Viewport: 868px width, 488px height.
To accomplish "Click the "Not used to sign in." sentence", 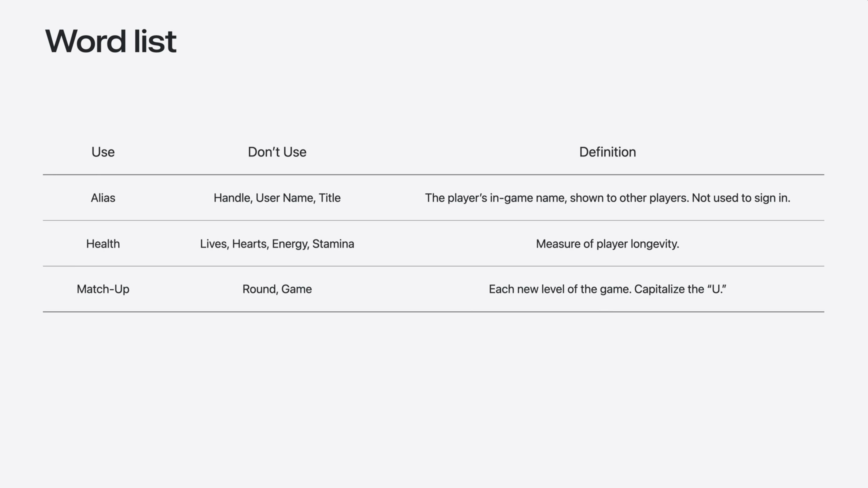I will point(741,198).
